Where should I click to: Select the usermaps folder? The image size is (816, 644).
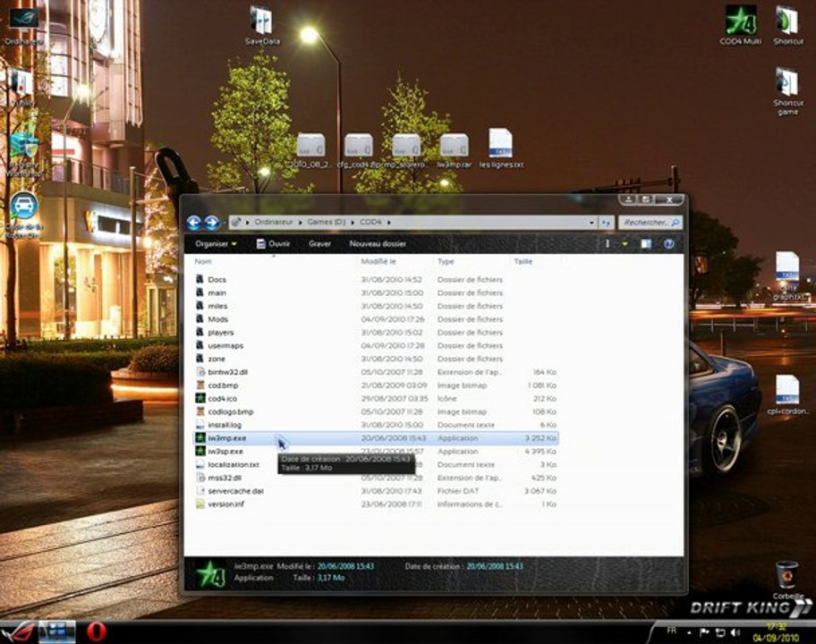[x=225, y=346]
